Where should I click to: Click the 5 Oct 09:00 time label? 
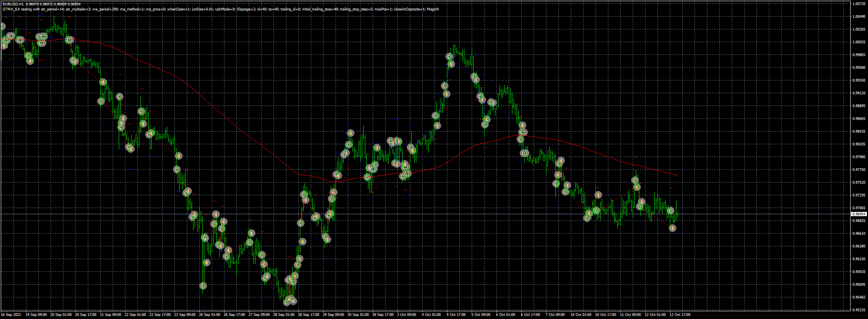481,315
